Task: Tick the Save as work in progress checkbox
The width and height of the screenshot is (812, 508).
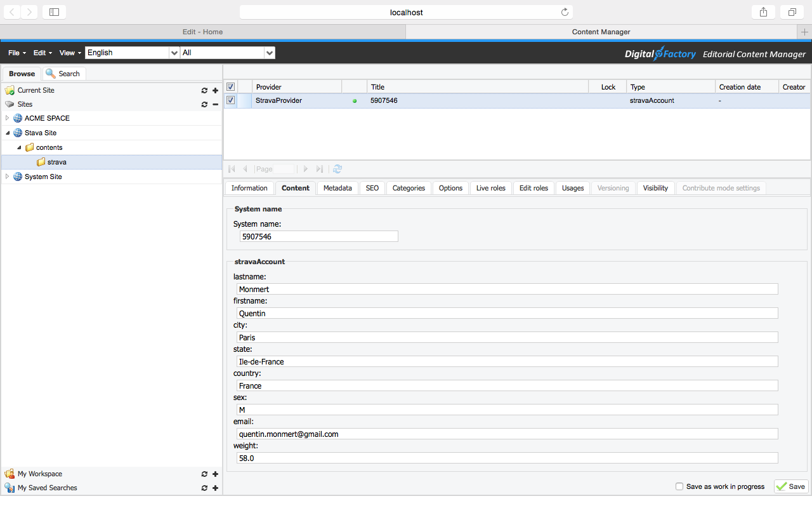Action: [679, 486]
